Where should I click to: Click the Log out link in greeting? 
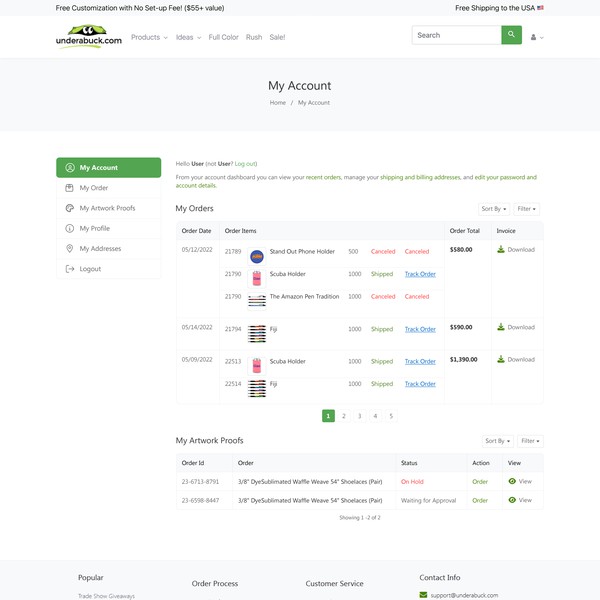point(245,164)
